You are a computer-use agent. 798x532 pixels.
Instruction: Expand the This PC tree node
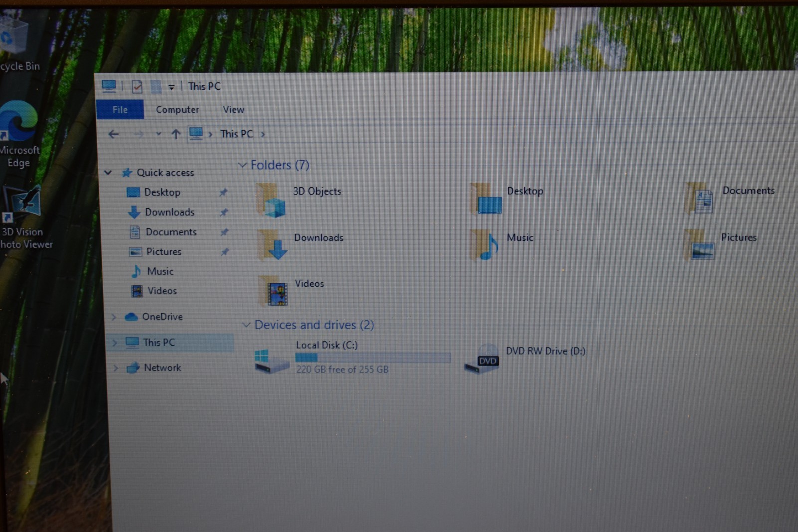[115, 343]
